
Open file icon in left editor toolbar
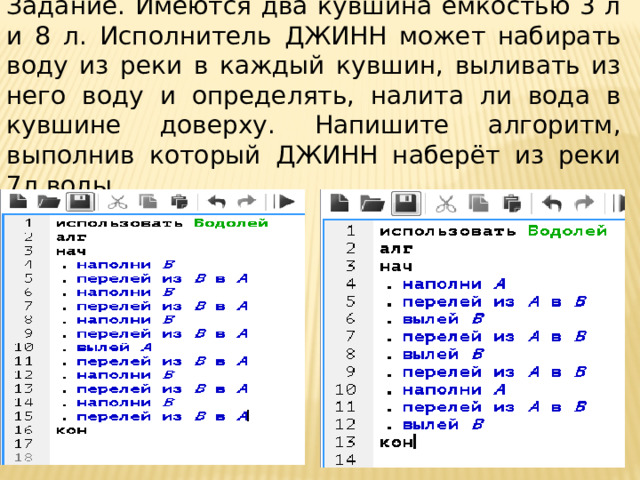pyautogui.click(x=49, y=202)
